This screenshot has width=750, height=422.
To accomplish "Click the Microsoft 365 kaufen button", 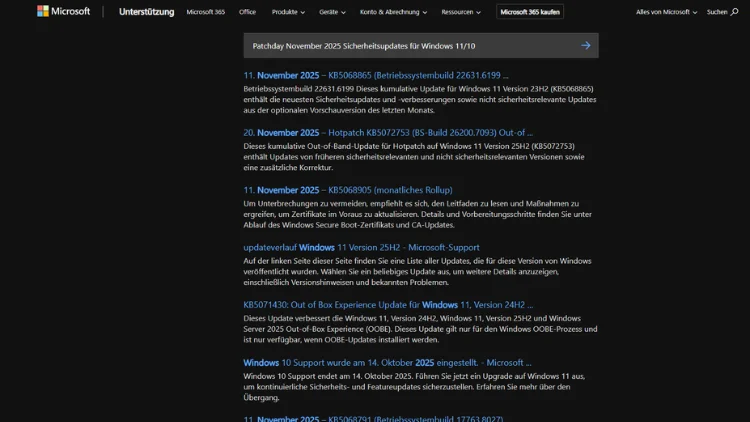I will pos(530,12).
